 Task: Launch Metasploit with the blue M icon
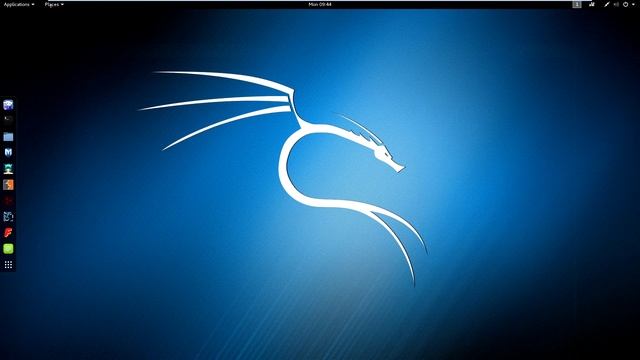[x=8, y=153]
